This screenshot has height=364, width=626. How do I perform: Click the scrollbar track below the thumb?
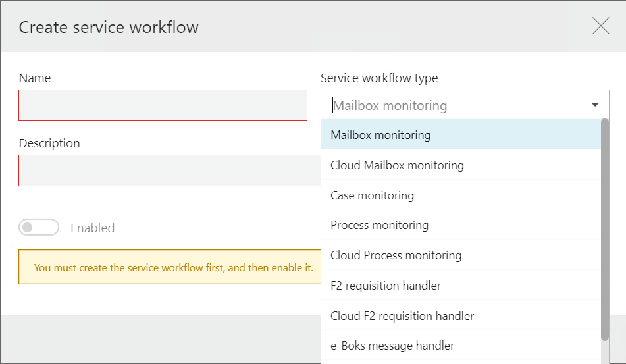click(605, 352)
